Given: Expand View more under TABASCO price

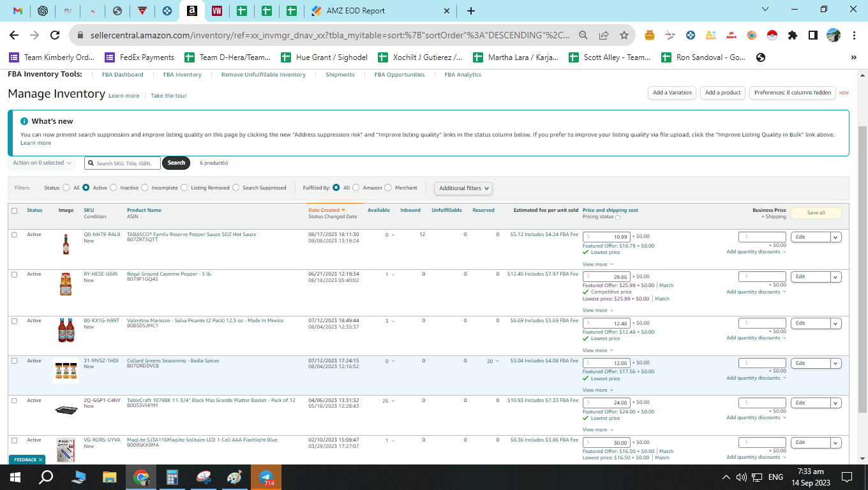Looking at the screenshot, I should 597,264.
